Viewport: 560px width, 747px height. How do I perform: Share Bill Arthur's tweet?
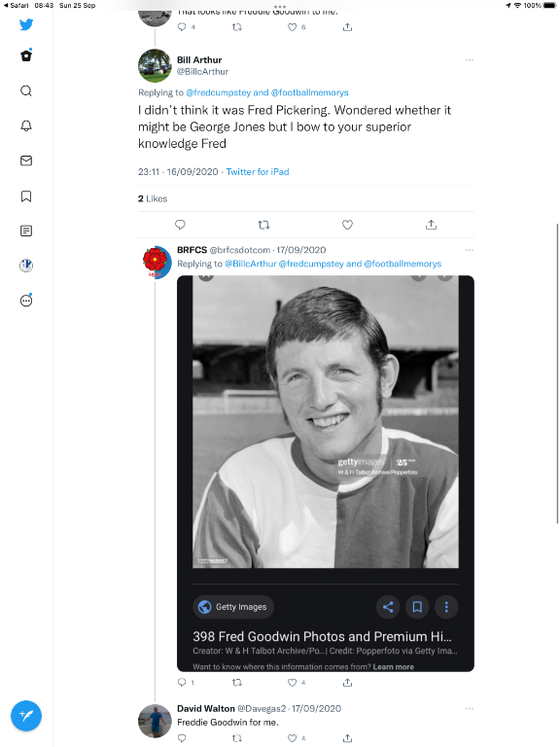point(431,225)
